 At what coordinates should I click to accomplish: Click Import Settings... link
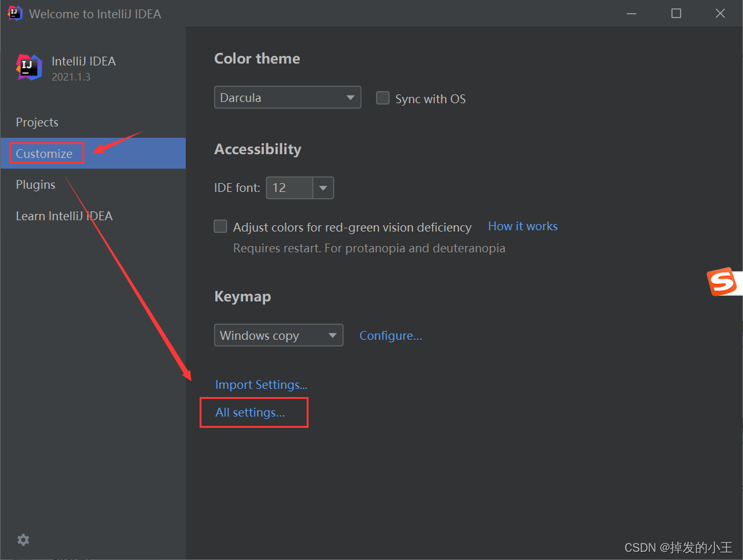[261, 384]
